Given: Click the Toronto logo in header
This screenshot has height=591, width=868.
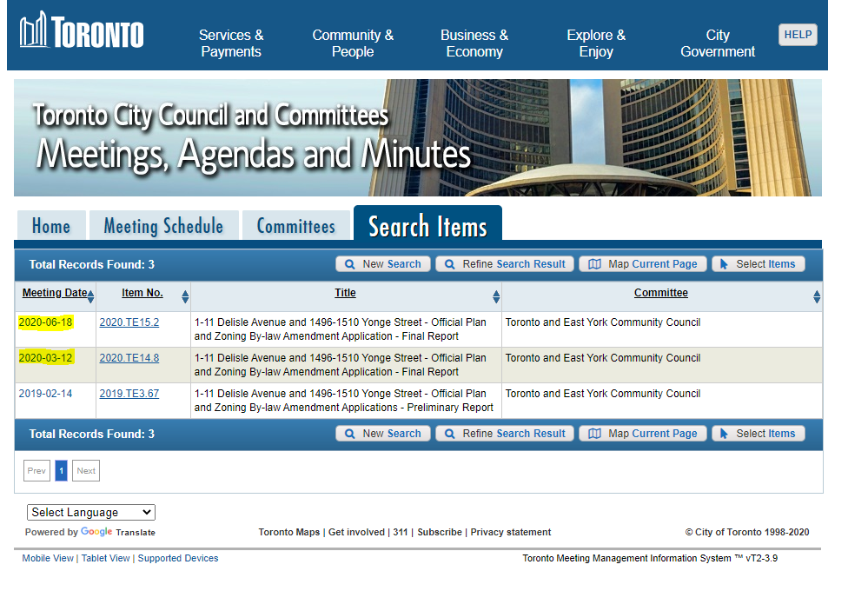Looking at the screenshot, I should pos(82,33).
